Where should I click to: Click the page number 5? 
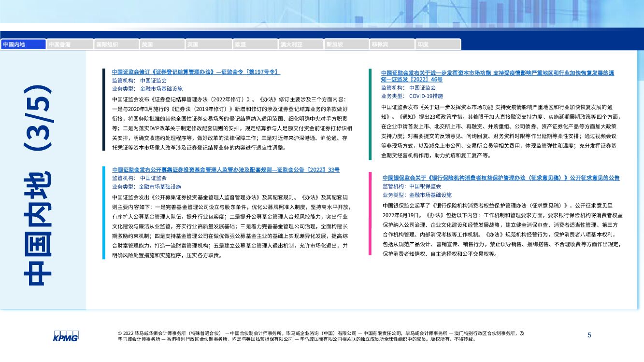coord(589,335)
